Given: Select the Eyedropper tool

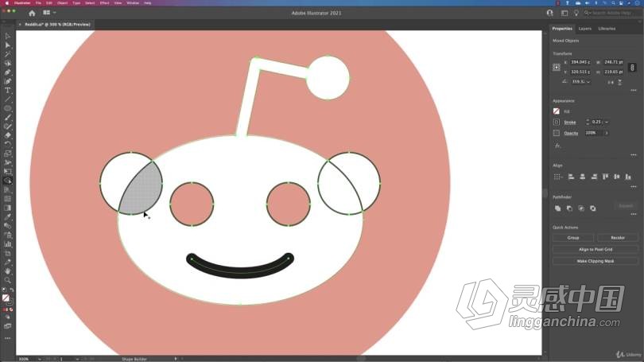Looking at the screenshot, I should [7, 217].
